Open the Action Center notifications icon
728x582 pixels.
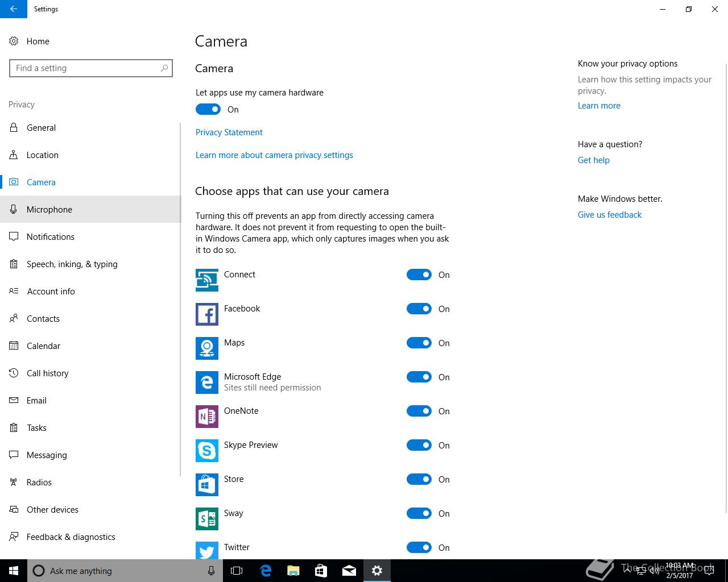(x=709, y=571)
